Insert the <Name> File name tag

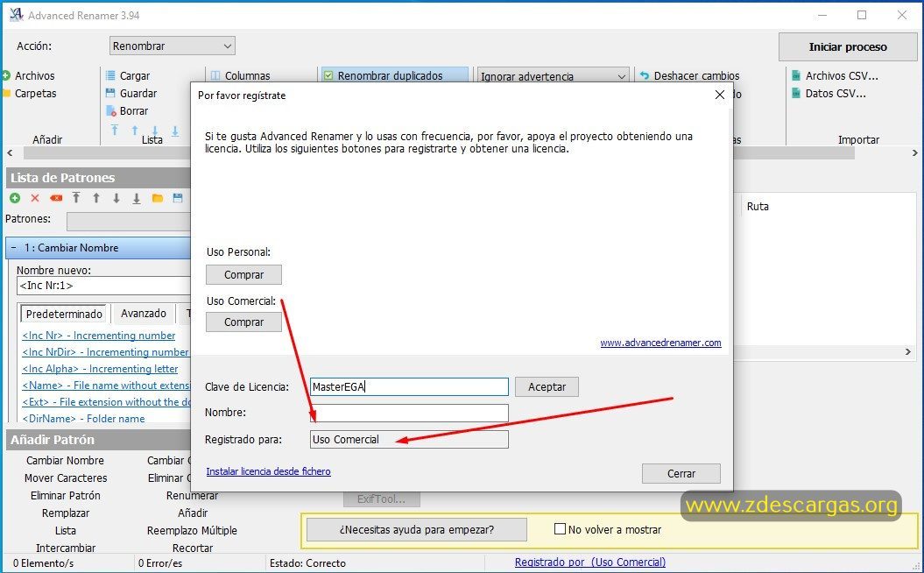(106, 385)
